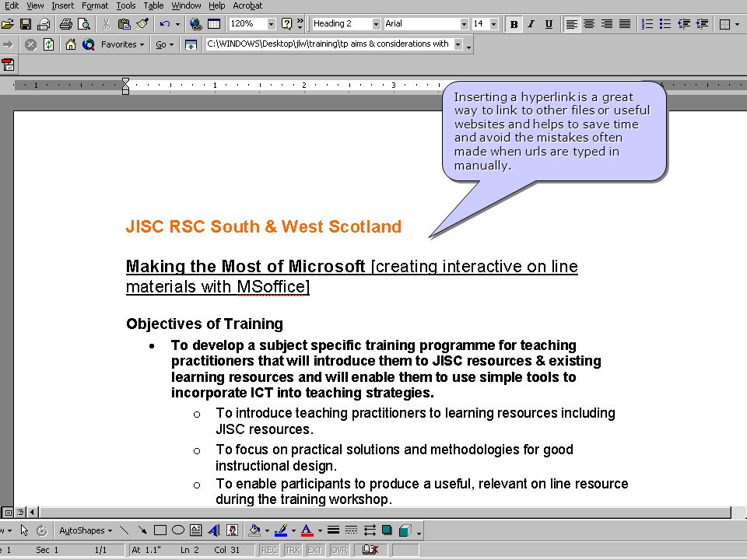This screenshot has height=560, width=747.
Task: Toggle Justify alignment
Action: tap(625, 24)
